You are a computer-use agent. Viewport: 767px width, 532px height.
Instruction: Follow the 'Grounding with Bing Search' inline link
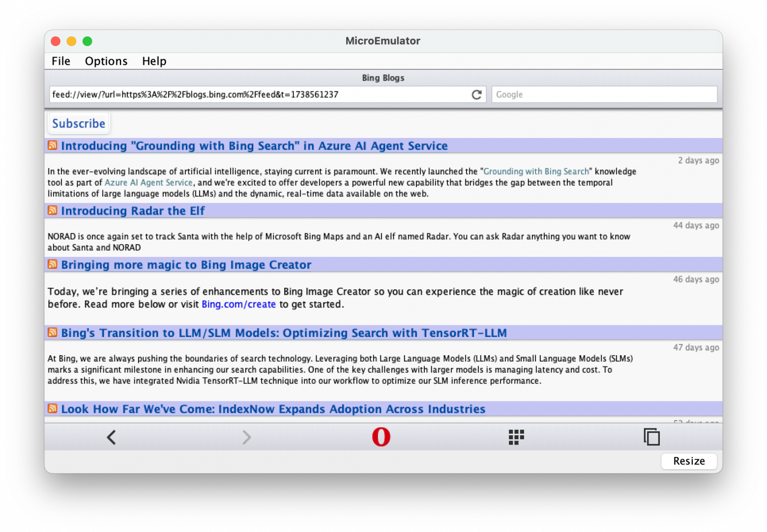pyautogui.click(x=536, y=171)
